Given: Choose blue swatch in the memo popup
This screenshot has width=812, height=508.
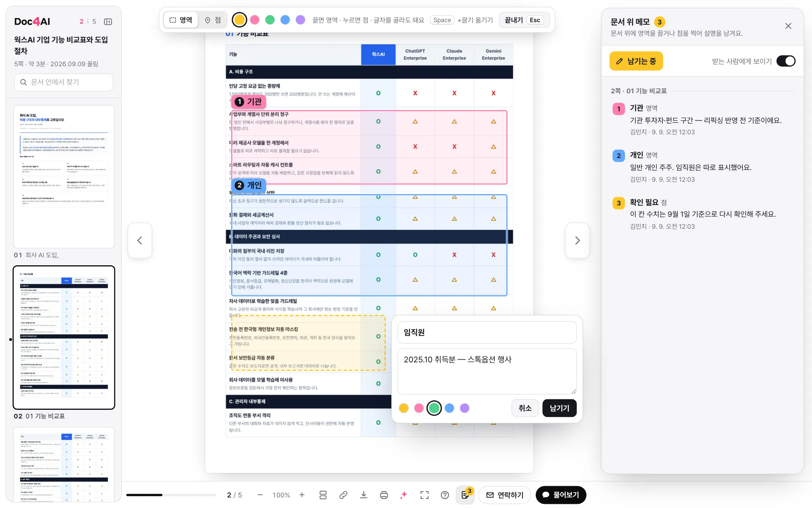Looking at the screenshot, I should [x=449, y=408].
